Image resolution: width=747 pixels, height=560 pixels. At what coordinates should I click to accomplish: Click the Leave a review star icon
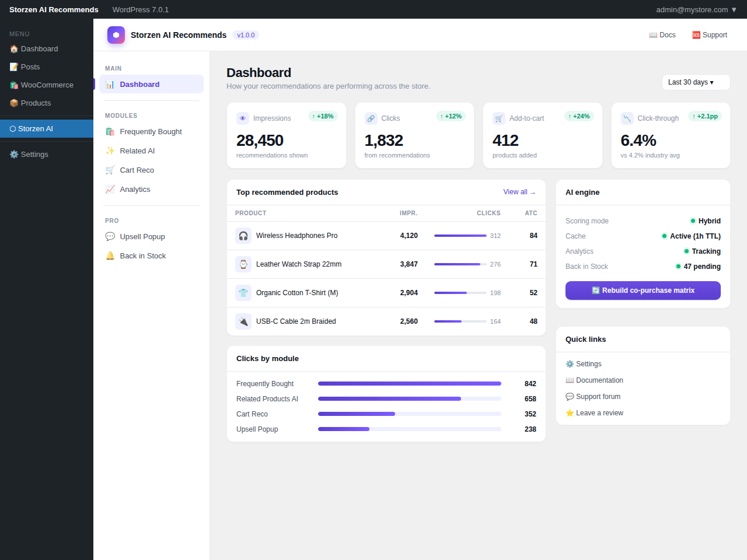pos(570,413)
